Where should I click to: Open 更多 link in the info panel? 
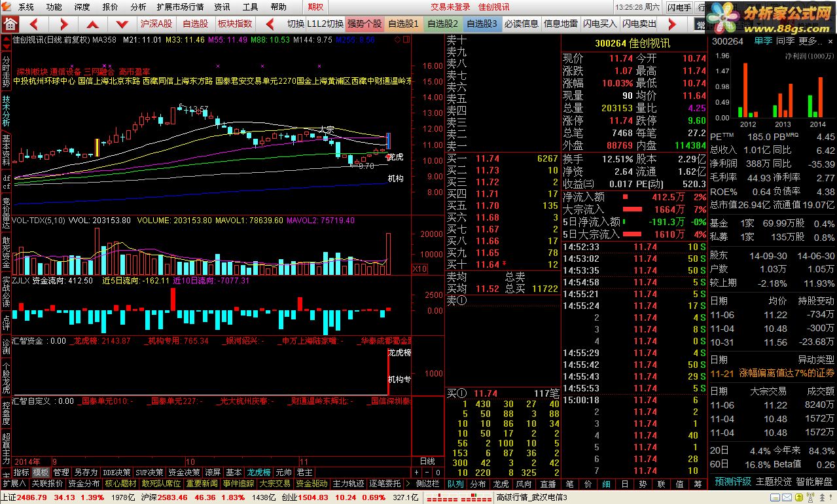point(811,41)
